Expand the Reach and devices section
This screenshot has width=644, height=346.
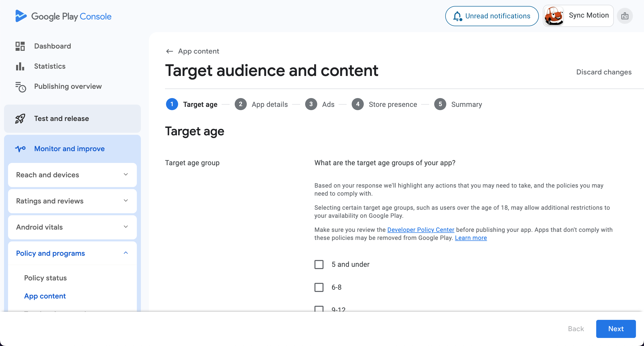point(72,175)
